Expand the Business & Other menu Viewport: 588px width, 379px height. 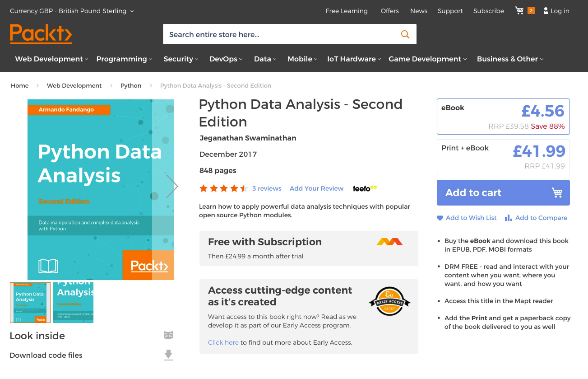(x=510, y=59)
